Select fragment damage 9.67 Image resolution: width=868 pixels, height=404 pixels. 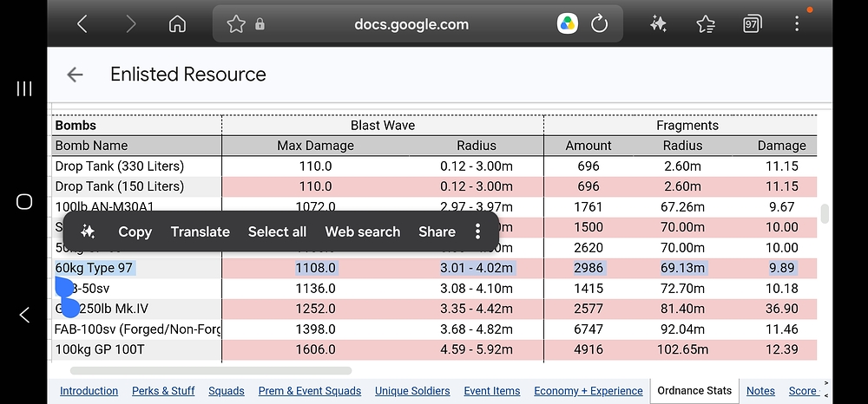coord(782,206)
